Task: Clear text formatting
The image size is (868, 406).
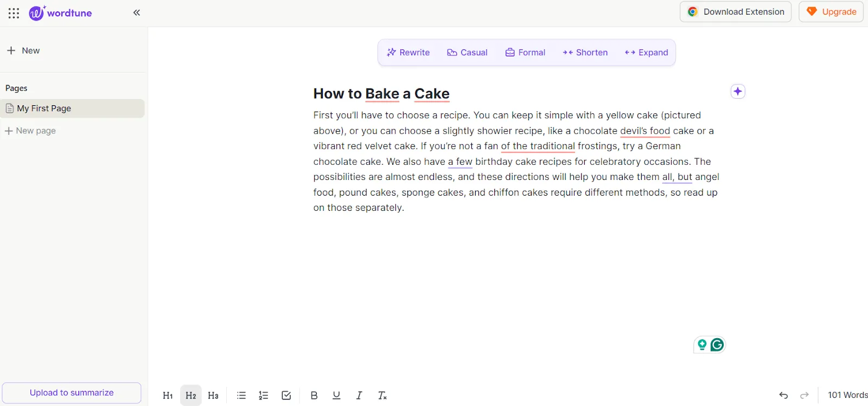Action: (x=382, y=396)
